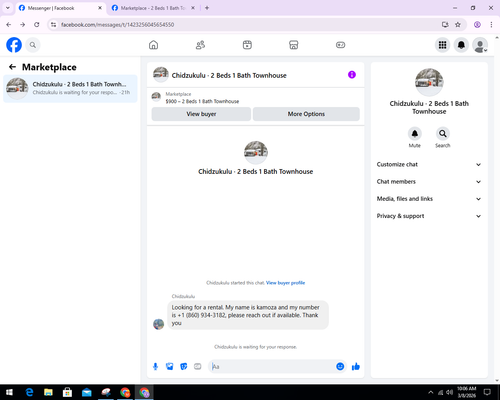This screenshot has height=400, width=500.
Task: Mute the conversation with bell icon
Action: 414,134
